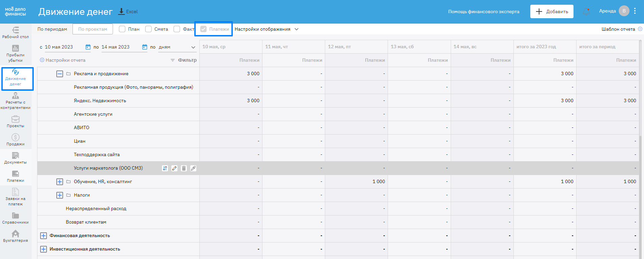This screenshot has width=644, height=259.
Task: Expand the Финансовая деятельность section
Action: point(44,236)
